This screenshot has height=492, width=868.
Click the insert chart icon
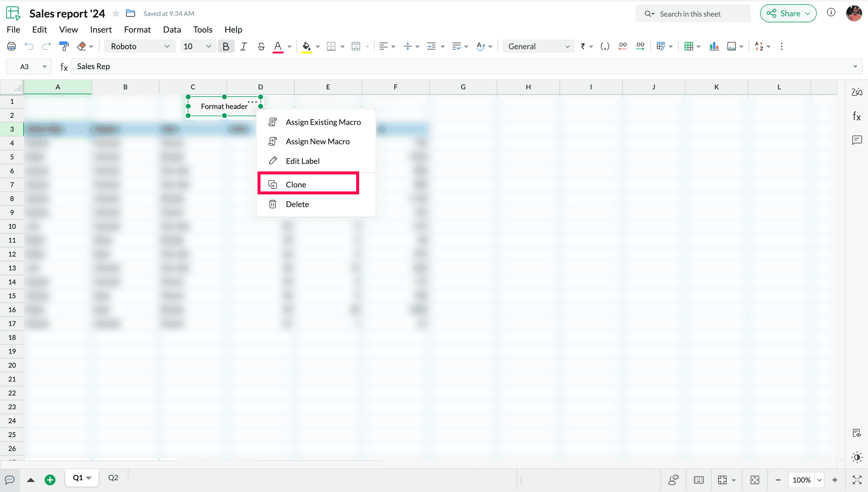(x=714, y=46)
